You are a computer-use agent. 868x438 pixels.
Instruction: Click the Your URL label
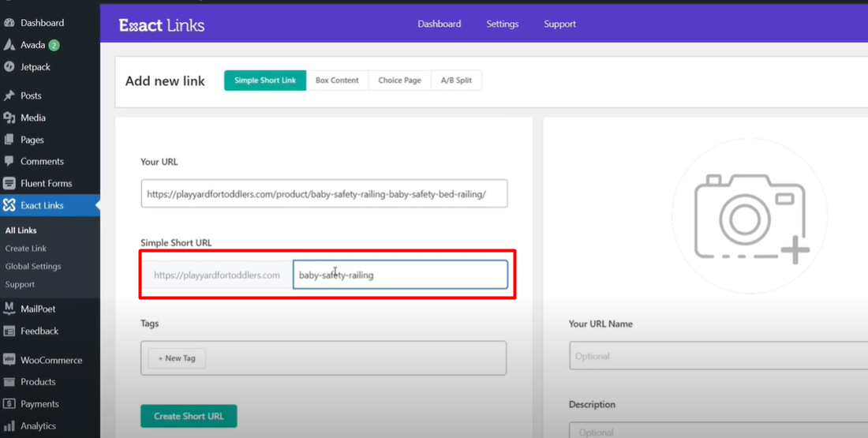tap(159, 162)
